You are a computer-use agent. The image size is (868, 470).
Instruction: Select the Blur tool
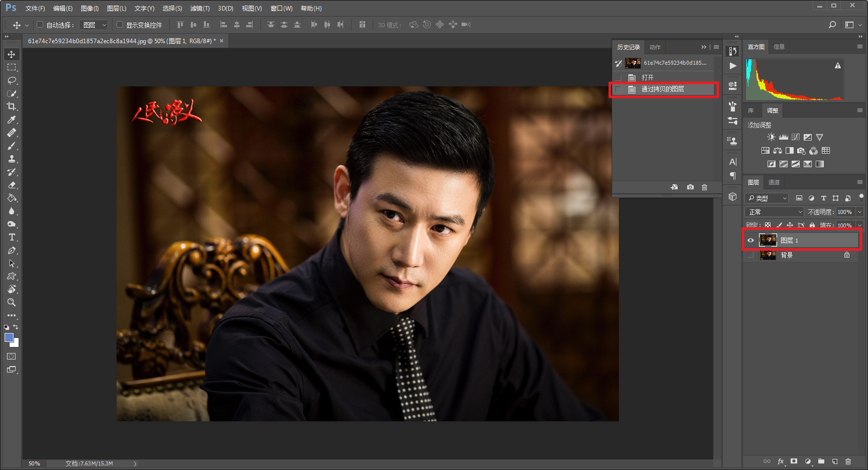(x=12, y=211)
